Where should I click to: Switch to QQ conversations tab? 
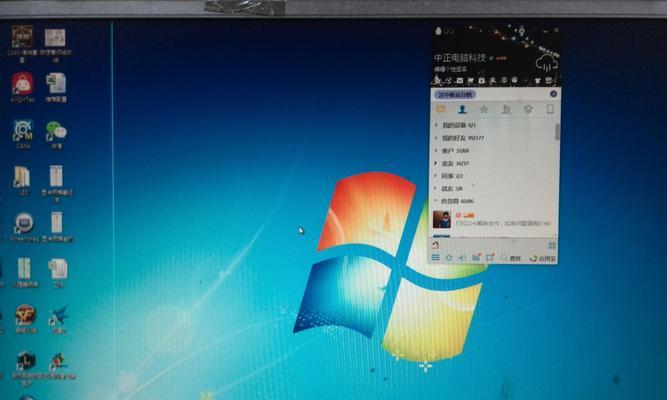(441, 110)
